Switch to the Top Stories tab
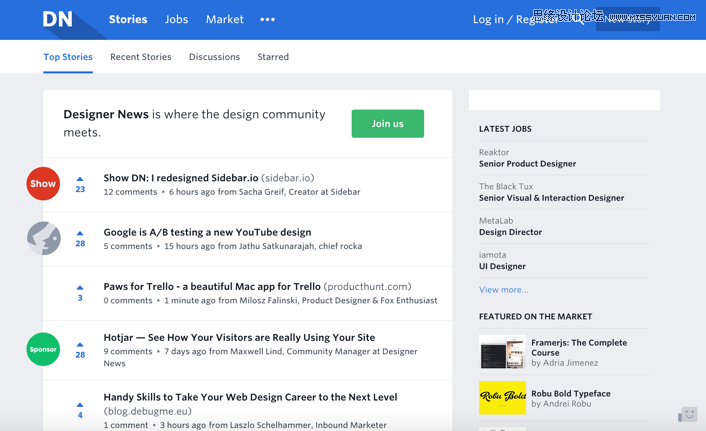706x431 pixels. click(68, 57)
